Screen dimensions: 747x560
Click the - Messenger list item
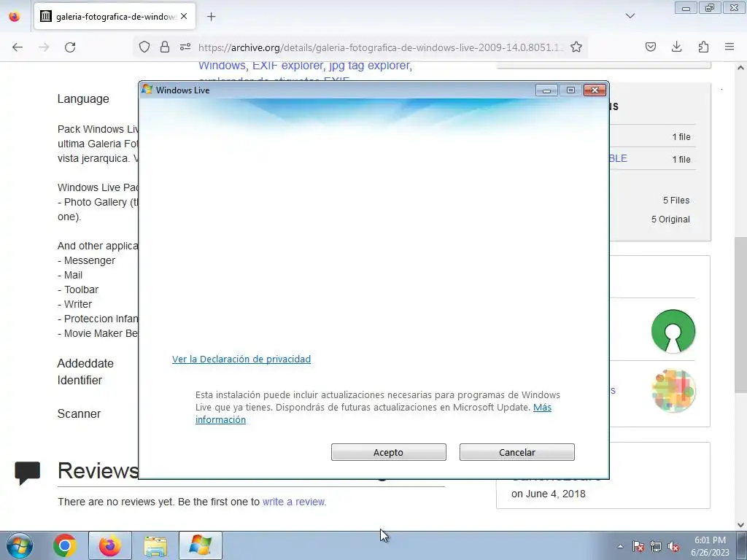tap(86, 260)
